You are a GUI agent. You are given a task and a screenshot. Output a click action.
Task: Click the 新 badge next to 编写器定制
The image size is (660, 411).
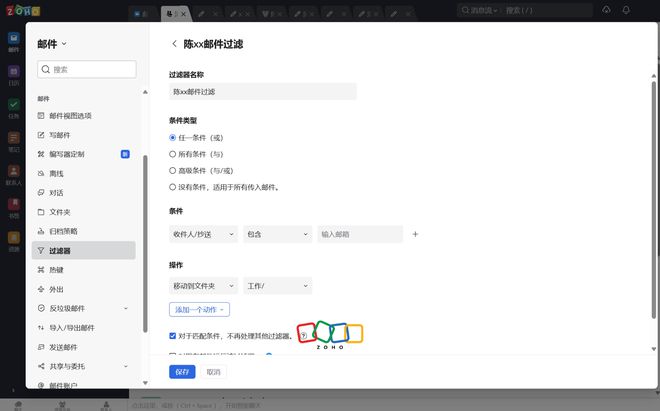[125, 154]
